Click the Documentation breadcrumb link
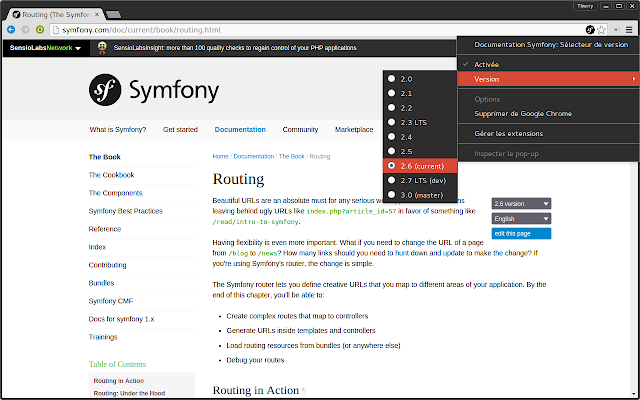Viewport: 640px width, 400px height. [x=253, y=156]
